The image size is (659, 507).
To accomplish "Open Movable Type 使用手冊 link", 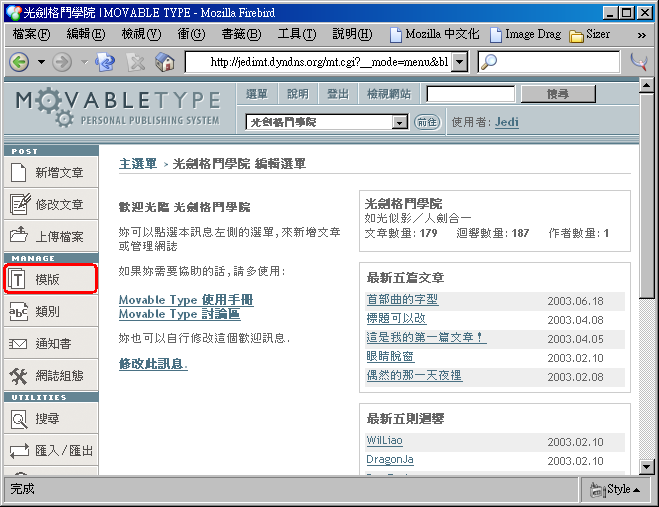I will [x=186, y=300].
